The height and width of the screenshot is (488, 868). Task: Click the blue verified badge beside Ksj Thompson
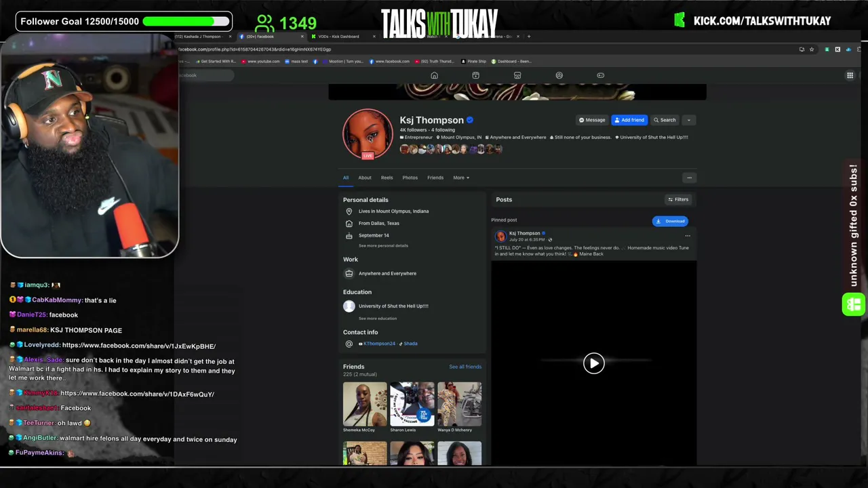click(470, 120)
